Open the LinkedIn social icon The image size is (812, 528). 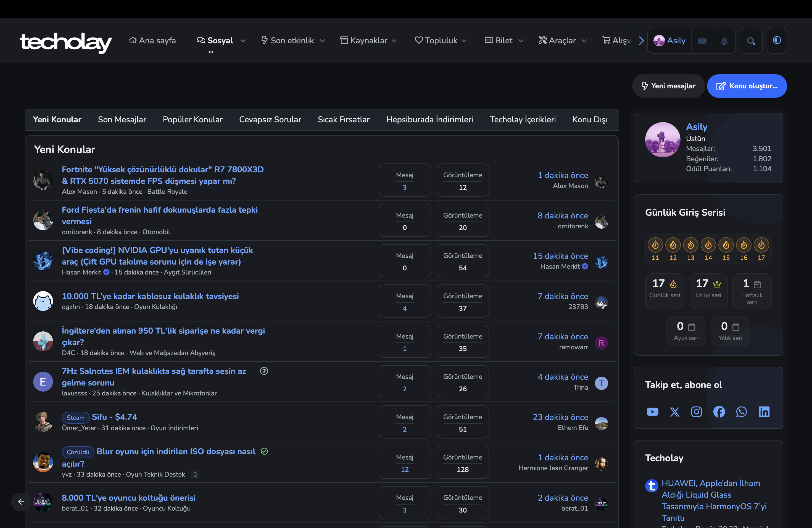click(764, 412)
